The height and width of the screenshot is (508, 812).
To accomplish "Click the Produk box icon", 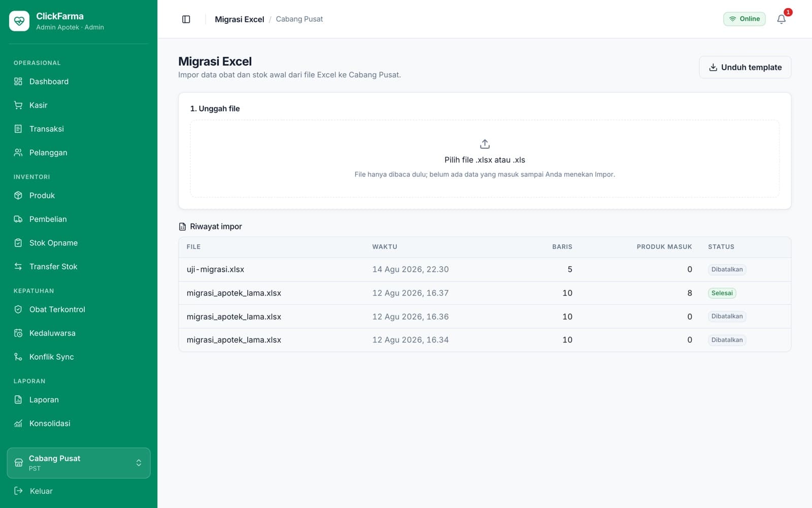I will pos(18,196).
